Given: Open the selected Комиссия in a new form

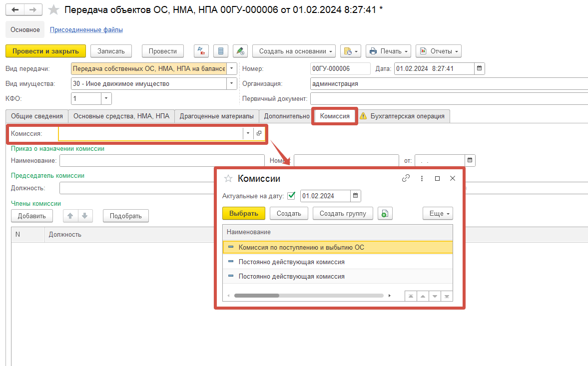Looking at the screenshot, I should coord(259,133).
